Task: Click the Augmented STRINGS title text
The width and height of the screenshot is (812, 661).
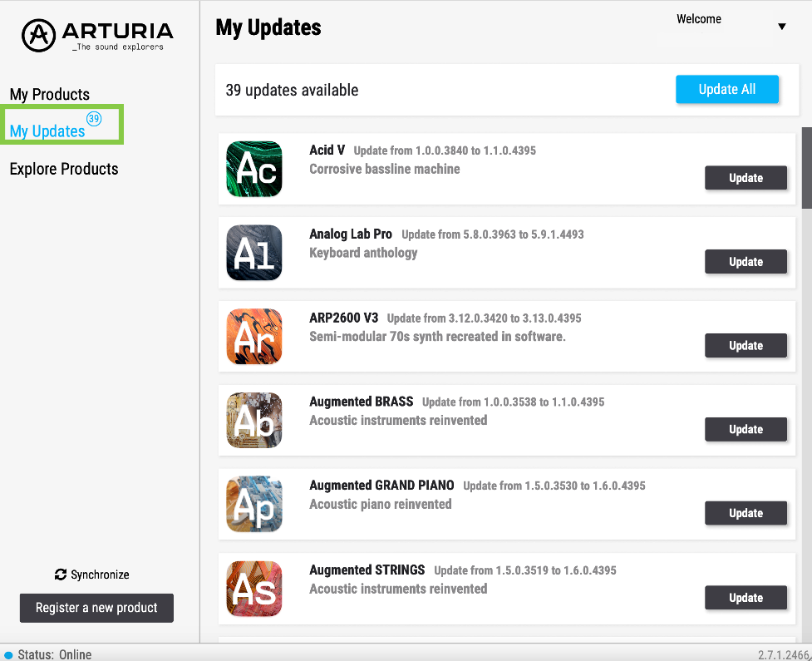Action: [367, 570]
